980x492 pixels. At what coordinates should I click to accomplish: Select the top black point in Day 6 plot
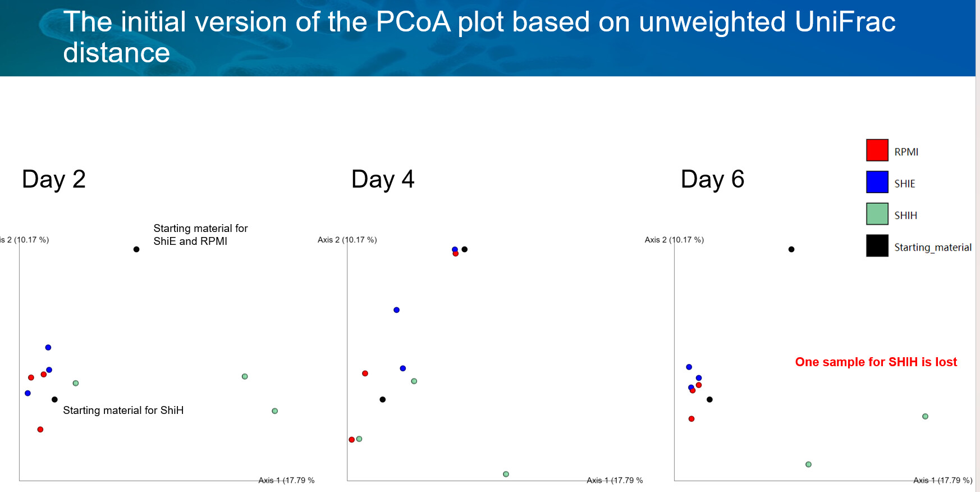coord(791,249)
